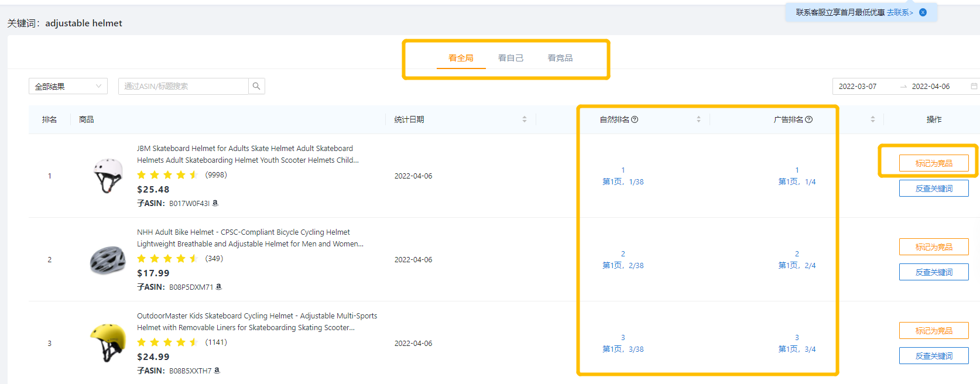Click 去联系 link in promo banner
980x384 pixels.
click(x=900, y=12)
